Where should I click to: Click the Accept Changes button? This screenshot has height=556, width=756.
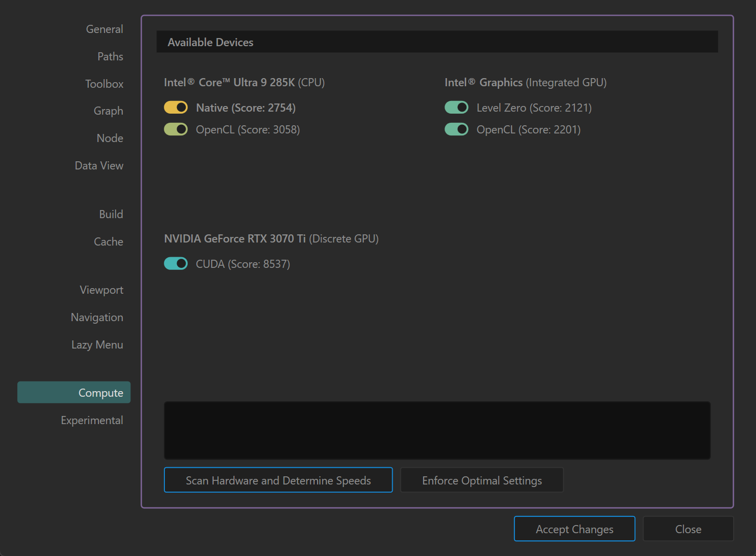click(x=574, y=529)
